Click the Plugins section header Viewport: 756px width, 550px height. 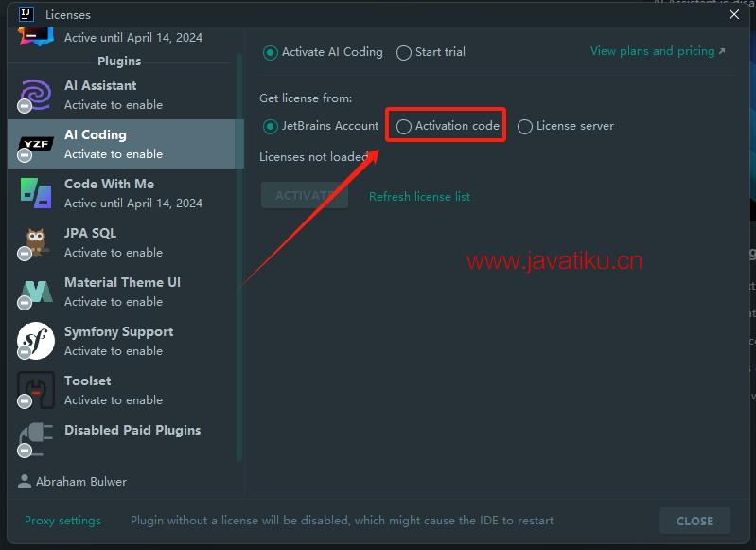pyautogui.click(x=119, y=61)
